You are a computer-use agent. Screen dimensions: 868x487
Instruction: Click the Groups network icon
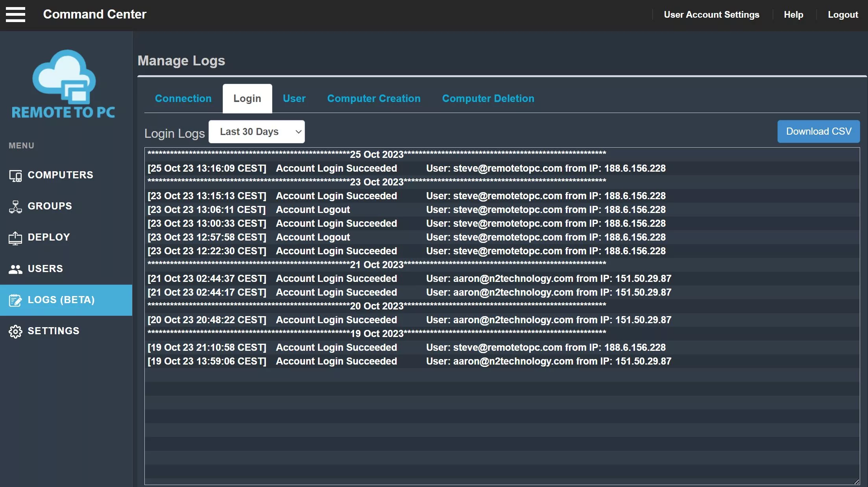point(15,207)
